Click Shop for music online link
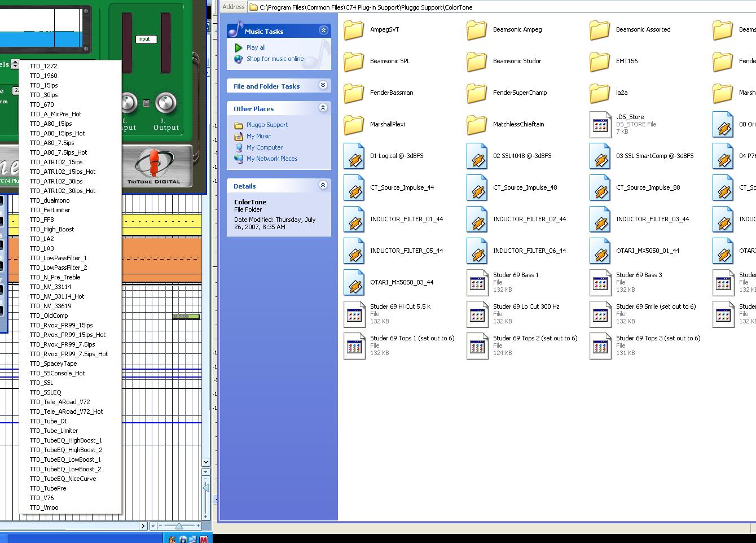The image size is (756, 543). click(x=275, y=59)
